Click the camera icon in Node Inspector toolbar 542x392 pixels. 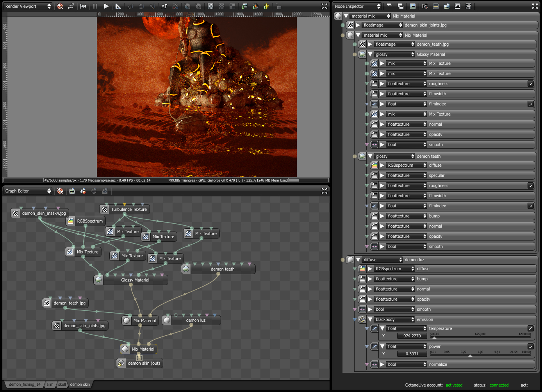coord(424,6)
